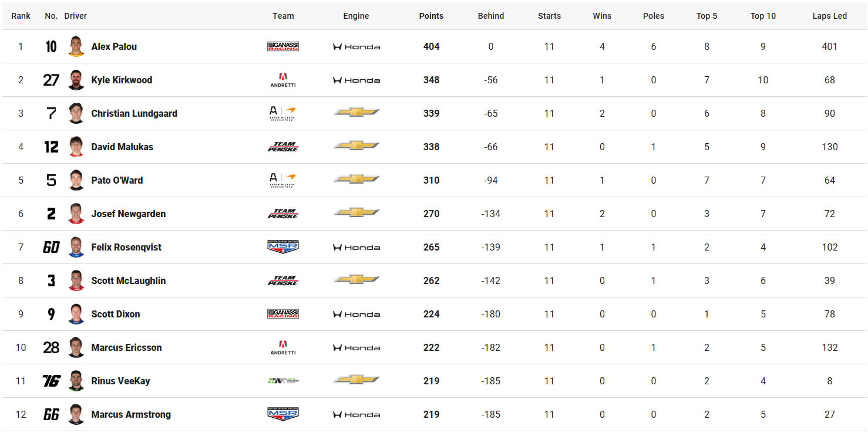Click Christian Lundgaard's Arrow McLaren team logo

coord(283,113)
